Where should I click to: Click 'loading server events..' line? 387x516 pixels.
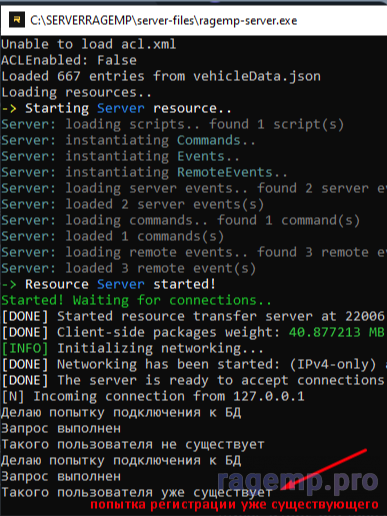pos(194,188)
